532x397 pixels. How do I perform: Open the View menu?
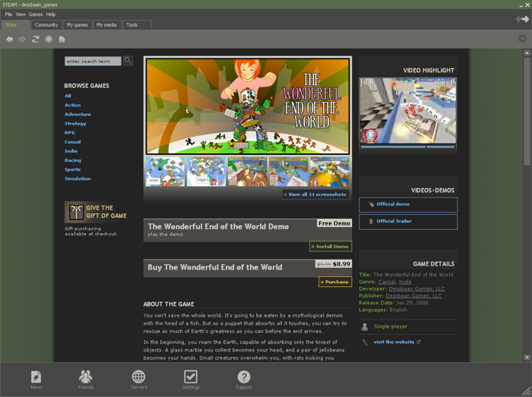click(21, 14)
